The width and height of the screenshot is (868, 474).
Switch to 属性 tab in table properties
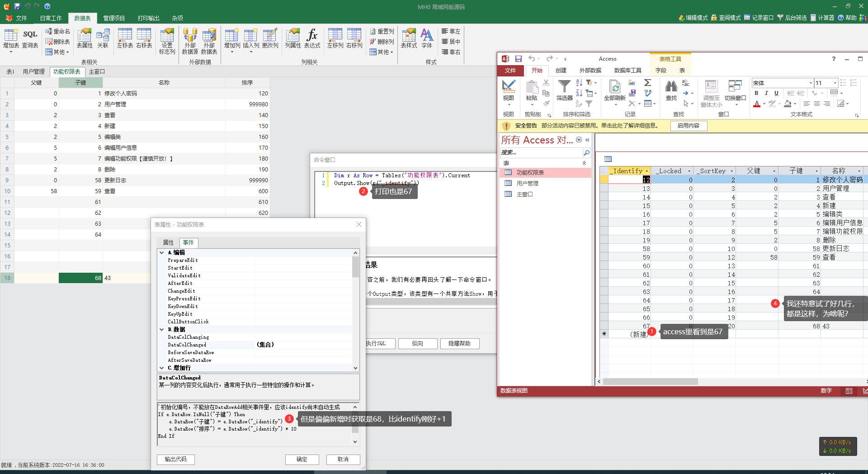click(x=168, y=242)
